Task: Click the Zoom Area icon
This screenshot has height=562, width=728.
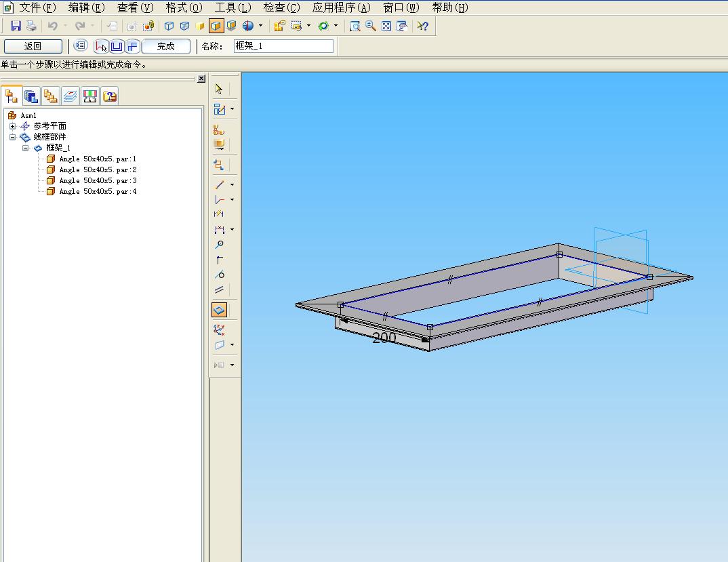Action: coord(355,26)
